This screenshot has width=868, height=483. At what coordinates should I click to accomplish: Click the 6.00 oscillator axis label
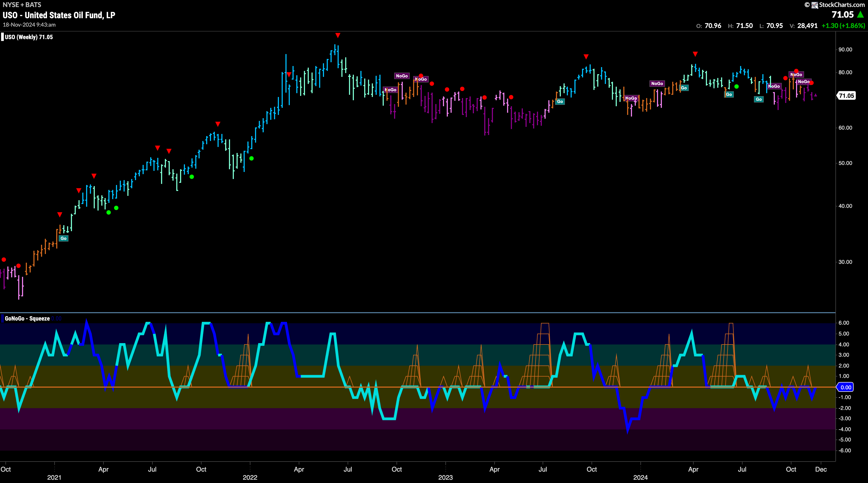(x=844, y=323)
